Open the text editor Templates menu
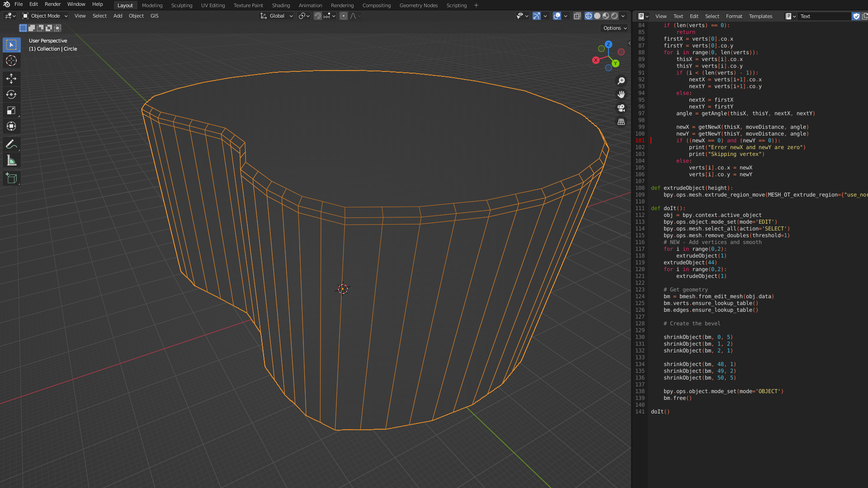This screenshot has width=868, height=488. (760, 16)
